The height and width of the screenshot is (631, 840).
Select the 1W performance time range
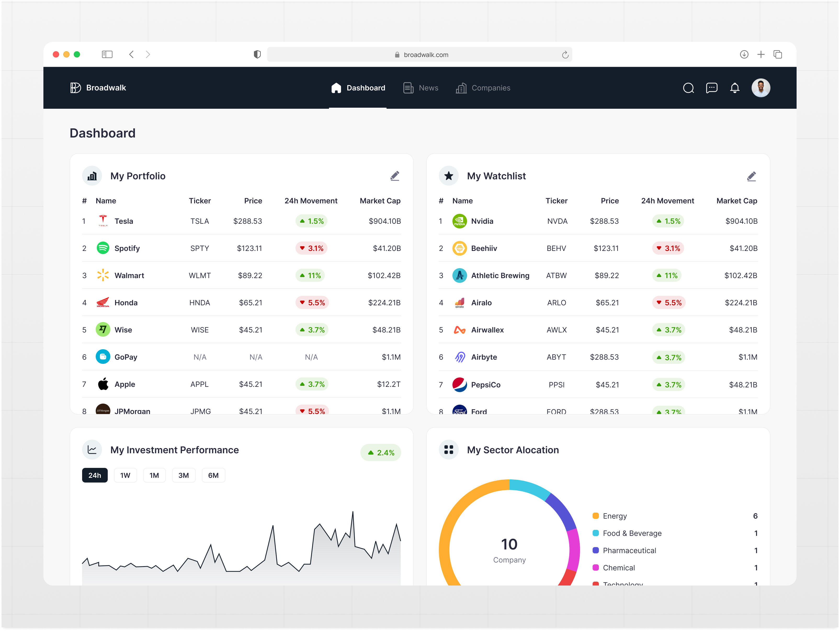(x=125, y=475)
